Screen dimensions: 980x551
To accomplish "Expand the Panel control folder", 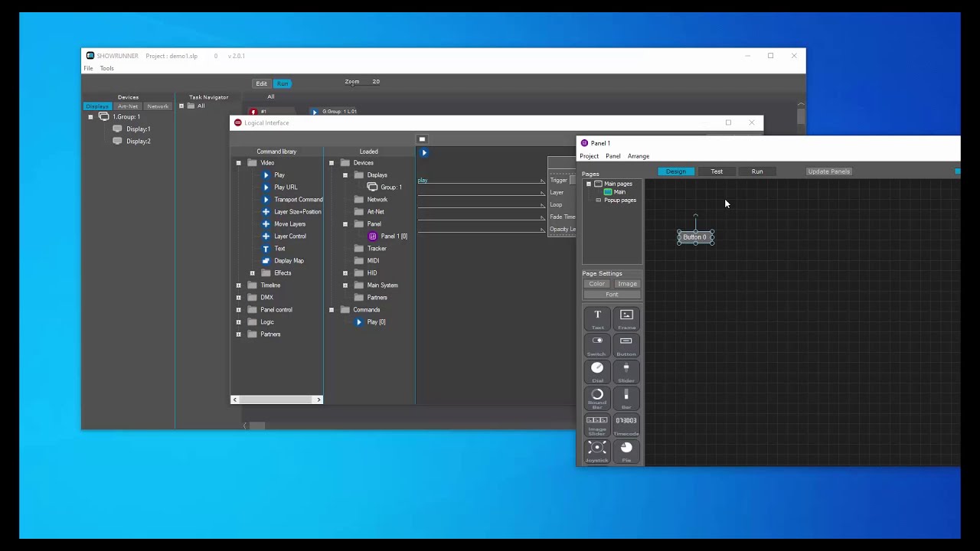I will click(x=238, y=310).
